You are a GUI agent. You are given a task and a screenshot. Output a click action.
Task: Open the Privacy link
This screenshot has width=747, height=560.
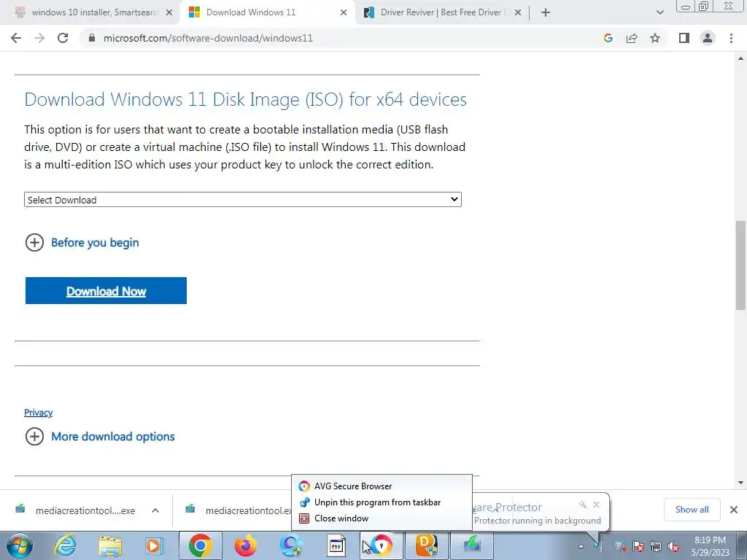tap(38, 413)
